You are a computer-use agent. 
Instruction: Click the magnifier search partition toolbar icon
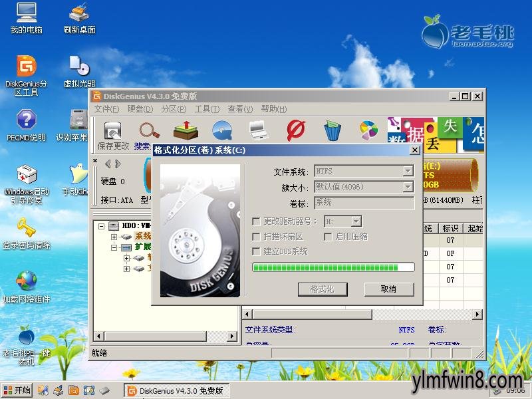(148, 130)
